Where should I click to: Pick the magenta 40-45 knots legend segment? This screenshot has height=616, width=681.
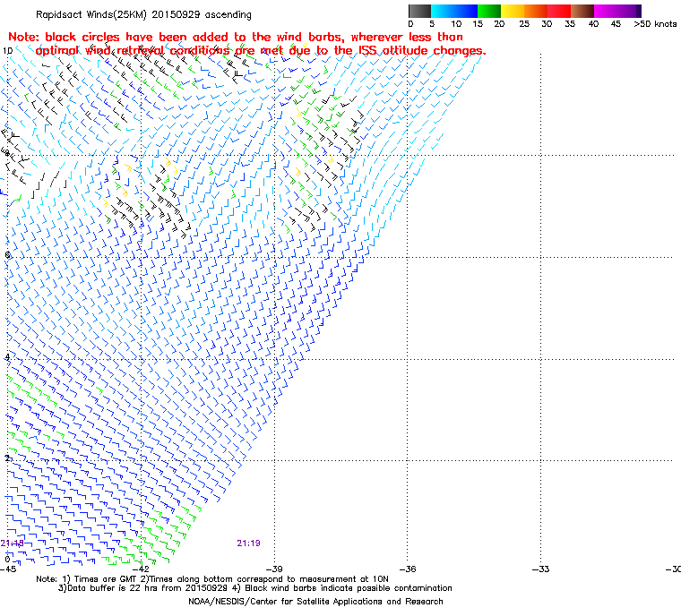tap(606, 11)
